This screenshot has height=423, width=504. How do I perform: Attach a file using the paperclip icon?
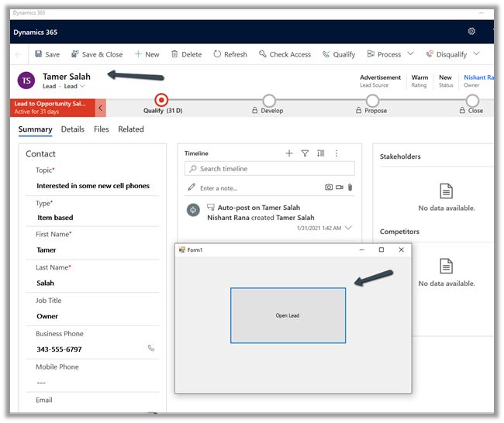point(350,187)
